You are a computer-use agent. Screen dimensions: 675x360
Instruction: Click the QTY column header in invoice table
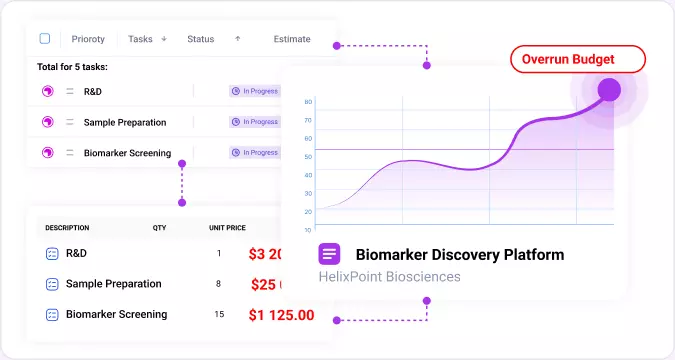point(159,228)
